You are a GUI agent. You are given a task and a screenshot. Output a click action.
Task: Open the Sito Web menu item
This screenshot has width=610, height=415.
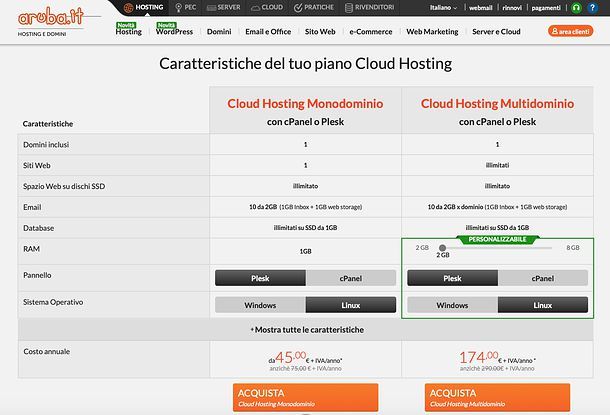[320, 32]
